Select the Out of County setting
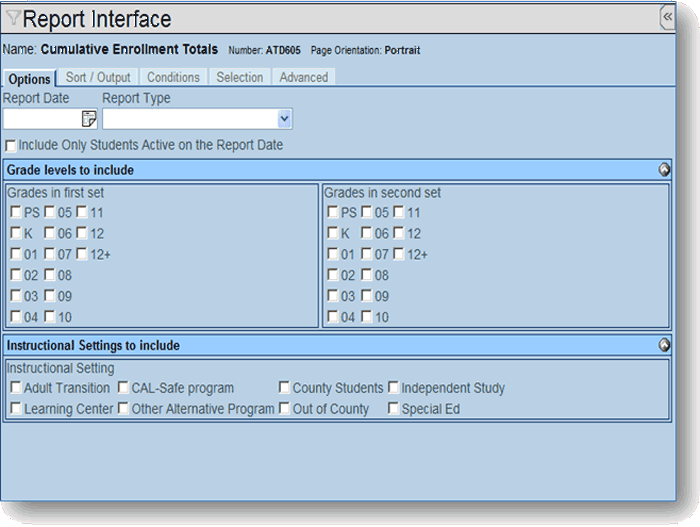This screenshot has height=527, width=700. pos(284,408)
